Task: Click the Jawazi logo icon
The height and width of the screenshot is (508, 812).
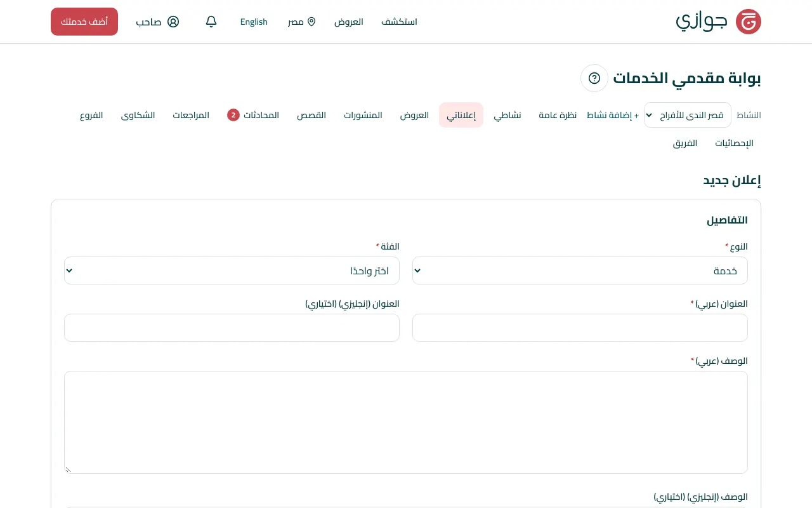Action: (x=748, y=22)
